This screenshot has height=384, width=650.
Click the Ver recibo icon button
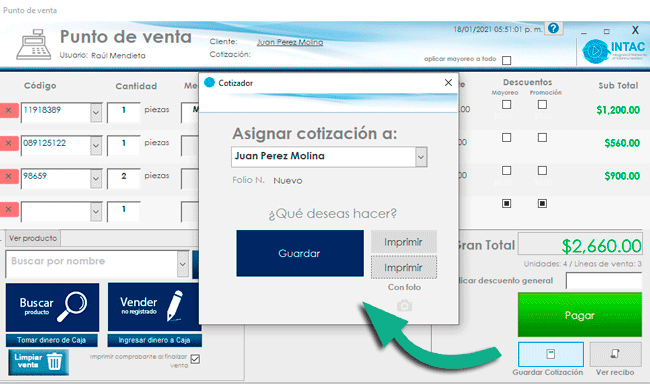[x=615, y=354]
